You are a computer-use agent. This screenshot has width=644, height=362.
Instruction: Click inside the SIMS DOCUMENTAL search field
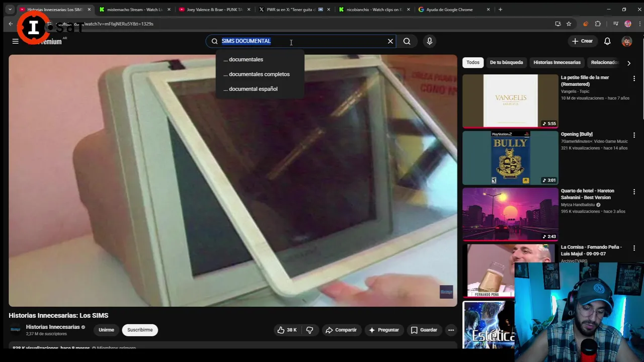click(x=300, y=41)
